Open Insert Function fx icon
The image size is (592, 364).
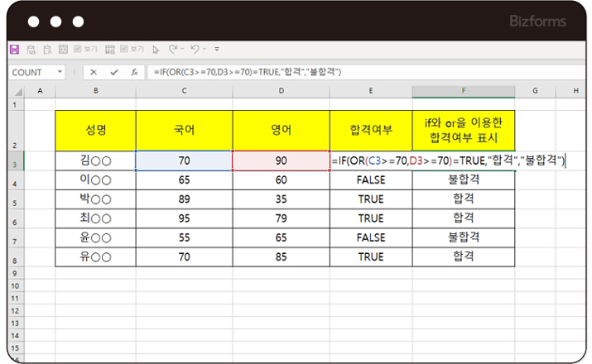(x=133, y=72)
